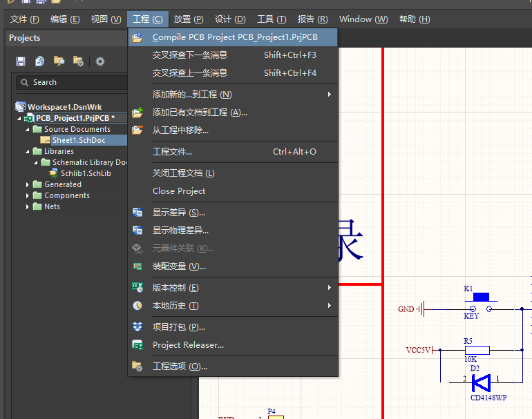Viewport: 532px width, 419px height.
Task: Open the 编辑 (E) menu
Action: click(65, 19)
